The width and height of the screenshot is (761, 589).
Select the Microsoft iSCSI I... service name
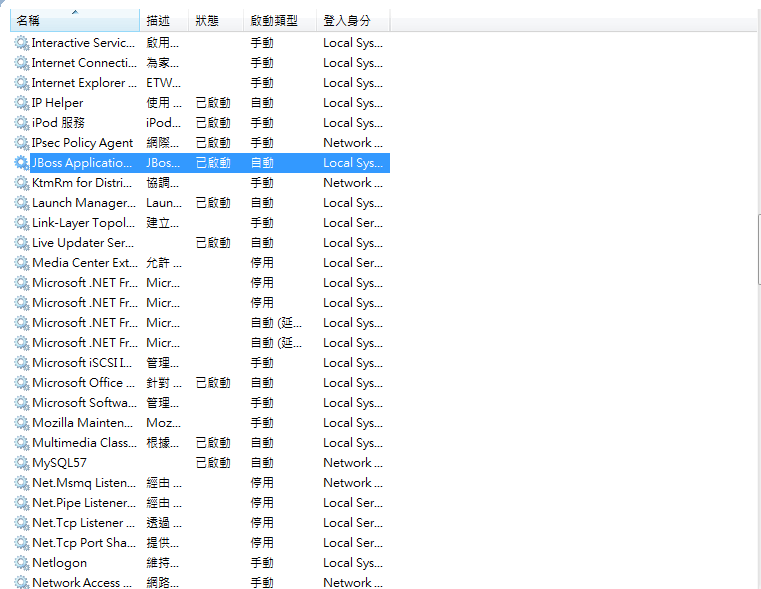pos(82,363)
